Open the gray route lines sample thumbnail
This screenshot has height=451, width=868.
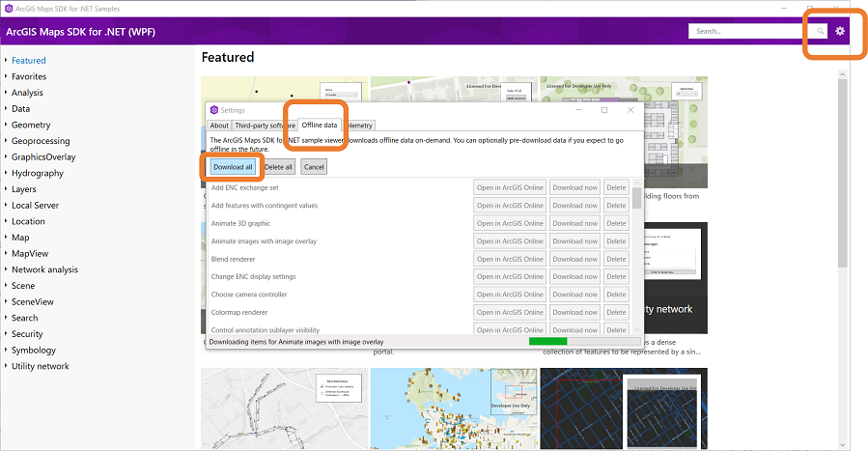point(285,409)
